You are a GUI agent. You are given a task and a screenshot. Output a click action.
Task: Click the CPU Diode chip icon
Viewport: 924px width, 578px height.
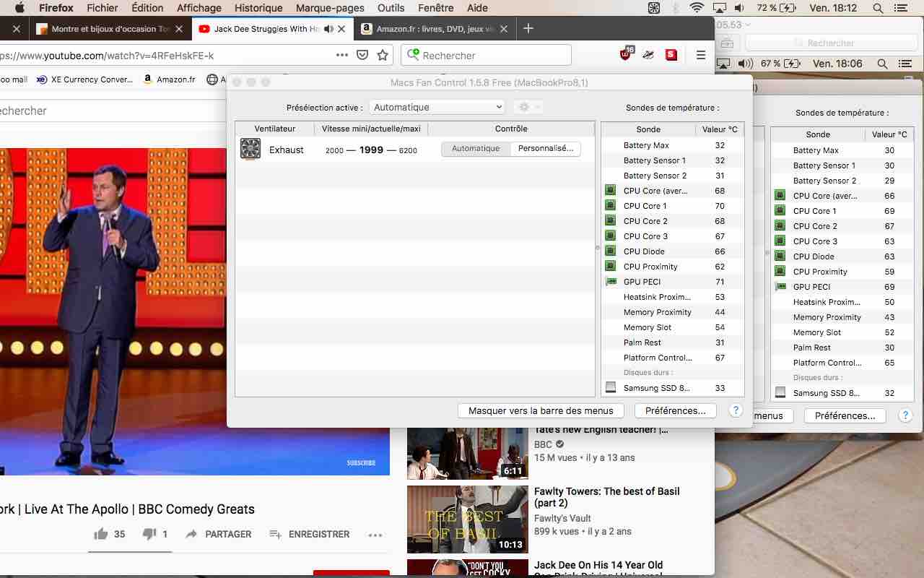click(610, 251)
